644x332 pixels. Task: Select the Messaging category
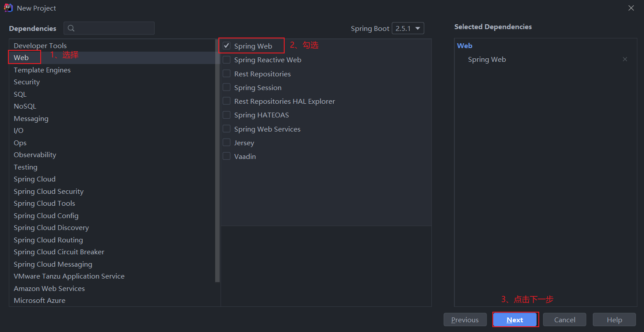tap(112, 118)
